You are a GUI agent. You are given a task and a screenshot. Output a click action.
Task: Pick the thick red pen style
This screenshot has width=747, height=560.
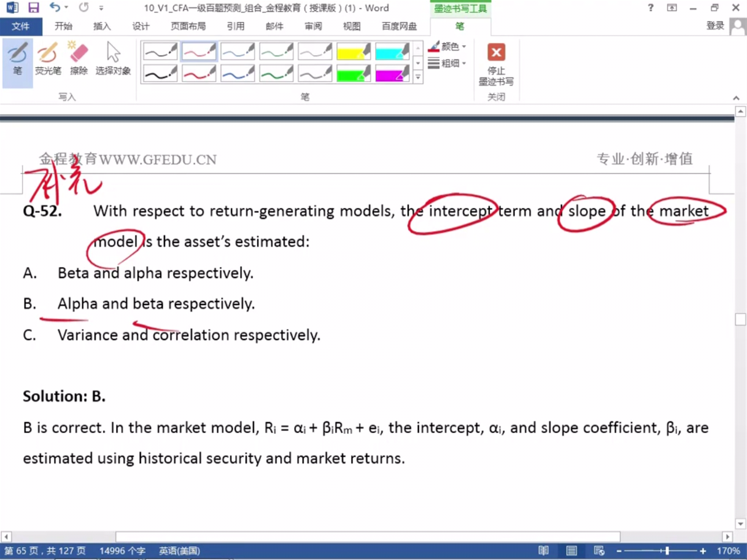click(198, 74)
